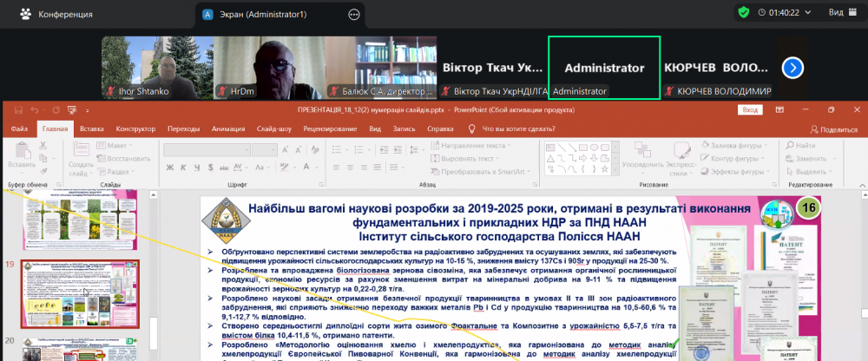
Task: Show next participants with blue arrow
Action: click(792, 67)
